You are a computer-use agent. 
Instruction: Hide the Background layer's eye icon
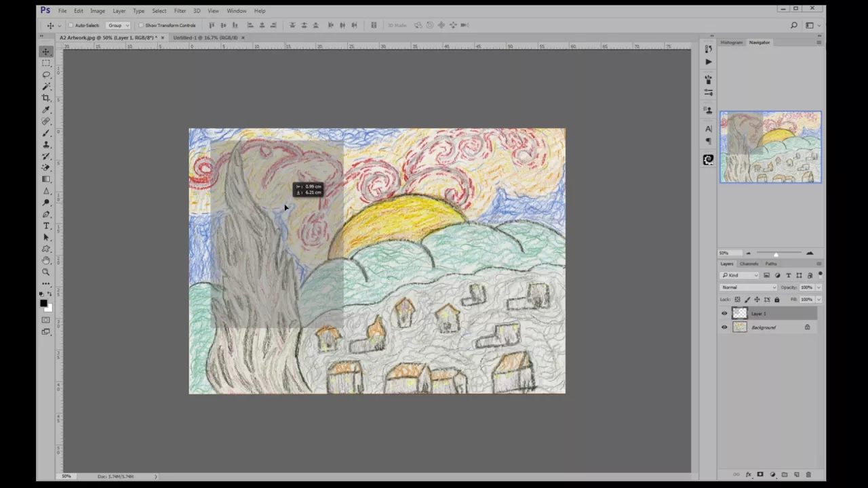click(724, 327)
